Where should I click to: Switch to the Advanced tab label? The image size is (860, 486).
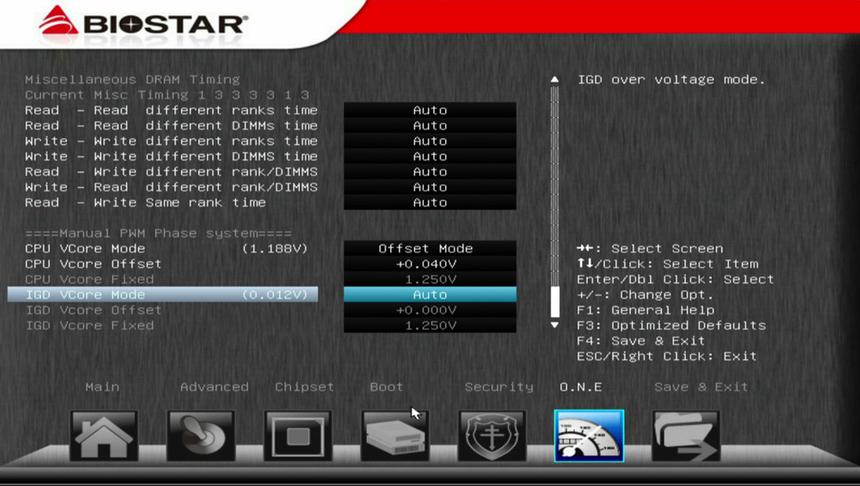(214, 387)
